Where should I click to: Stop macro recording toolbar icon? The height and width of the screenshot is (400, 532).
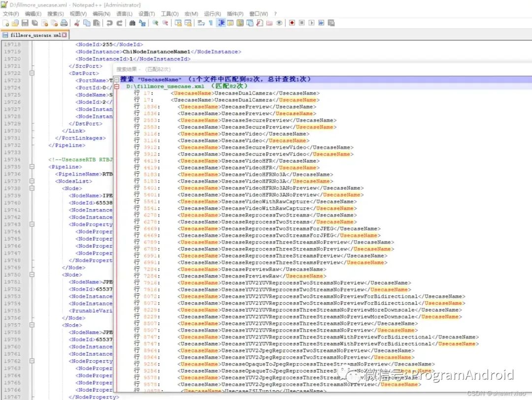click(301, 23)
